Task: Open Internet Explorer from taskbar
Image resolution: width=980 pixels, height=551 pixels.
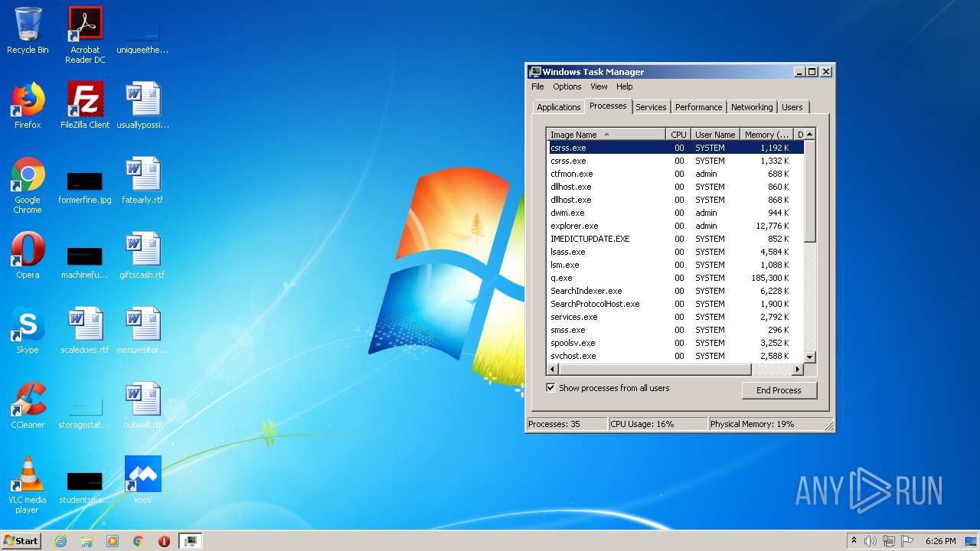Action: click(x=61, y=541)
